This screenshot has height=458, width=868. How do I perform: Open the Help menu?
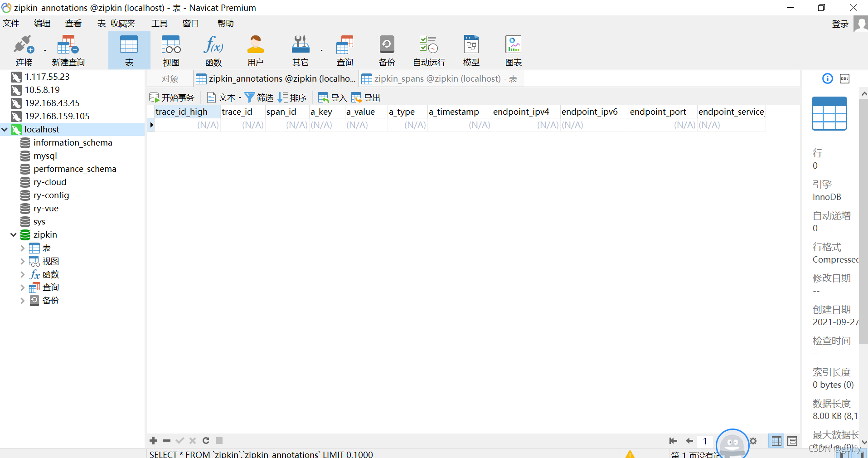point(225,24)
